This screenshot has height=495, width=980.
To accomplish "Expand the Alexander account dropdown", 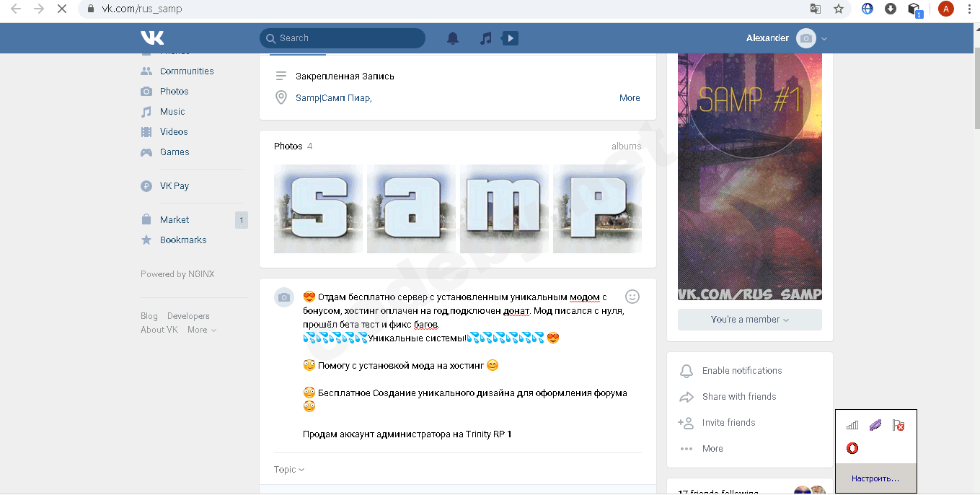I will [x=824, y=38].
